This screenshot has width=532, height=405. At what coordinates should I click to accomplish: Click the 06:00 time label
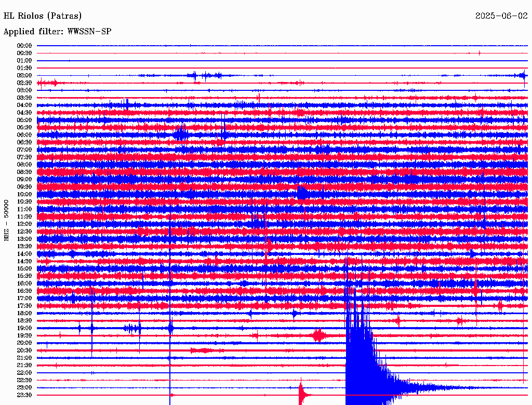[x=24, y=134]
